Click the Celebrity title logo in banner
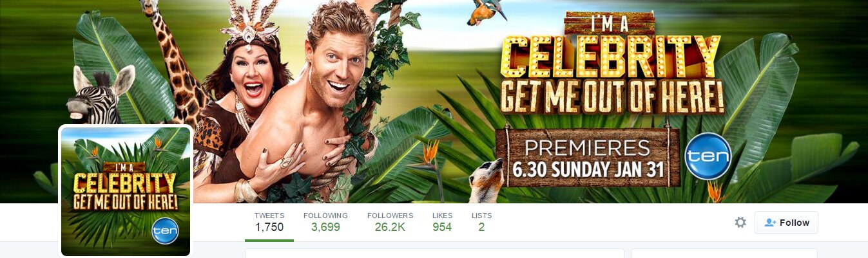The height and width of the screenshot is (258, 868). pyautogui.click(x=611, y=66)
